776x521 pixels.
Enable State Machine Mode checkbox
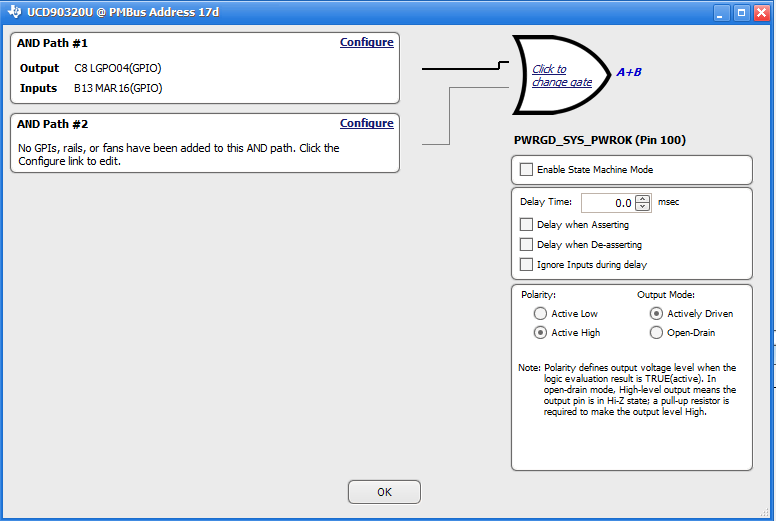[x=526, y=170]
